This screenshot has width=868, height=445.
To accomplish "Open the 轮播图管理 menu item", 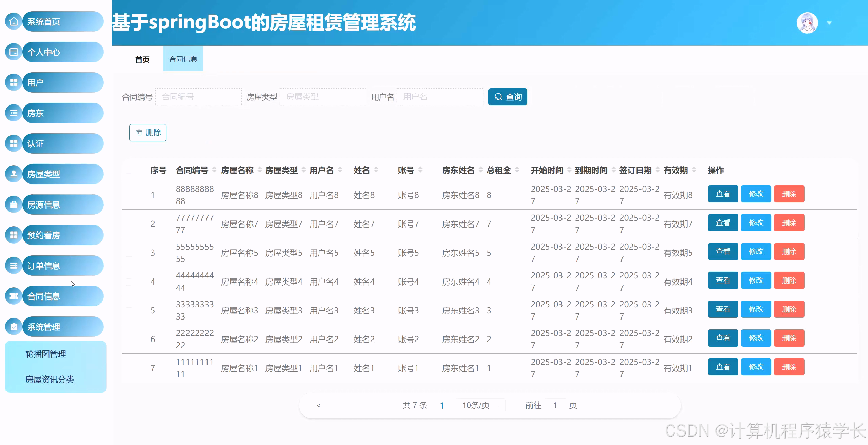I will click(46, 354).
